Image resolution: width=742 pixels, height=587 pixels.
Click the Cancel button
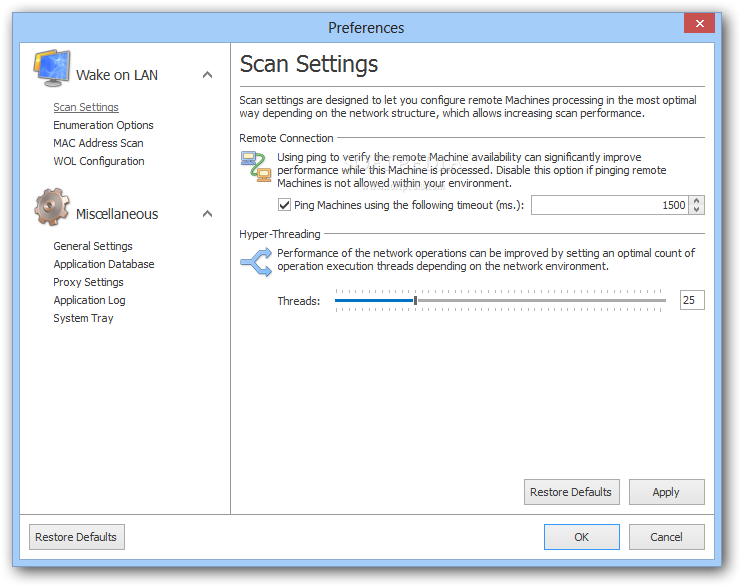pos(666,537)
